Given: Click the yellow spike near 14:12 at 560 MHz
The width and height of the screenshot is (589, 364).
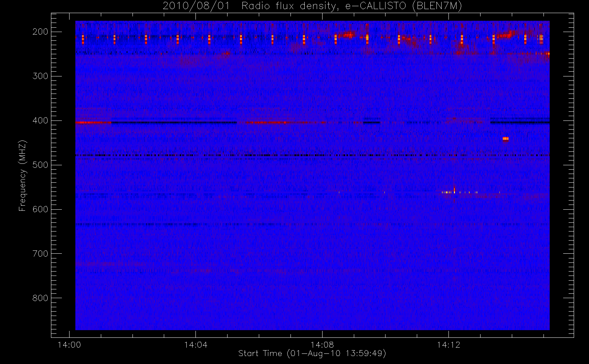Looking at the screenshot, I should 454,190.
